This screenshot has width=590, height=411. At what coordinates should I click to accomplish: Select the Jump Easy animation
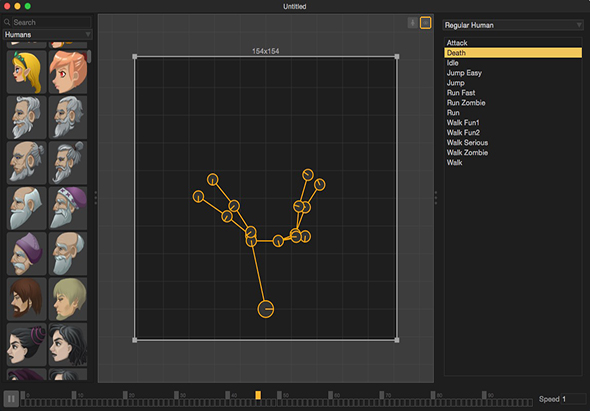coord(513,73)
